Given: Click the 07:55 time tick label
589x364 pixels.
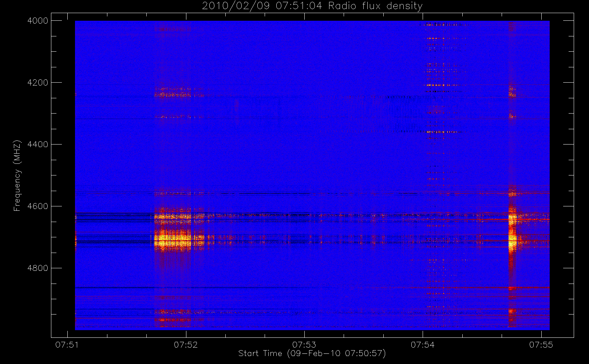Looking at the screenshot, I should tap(541, 345).
